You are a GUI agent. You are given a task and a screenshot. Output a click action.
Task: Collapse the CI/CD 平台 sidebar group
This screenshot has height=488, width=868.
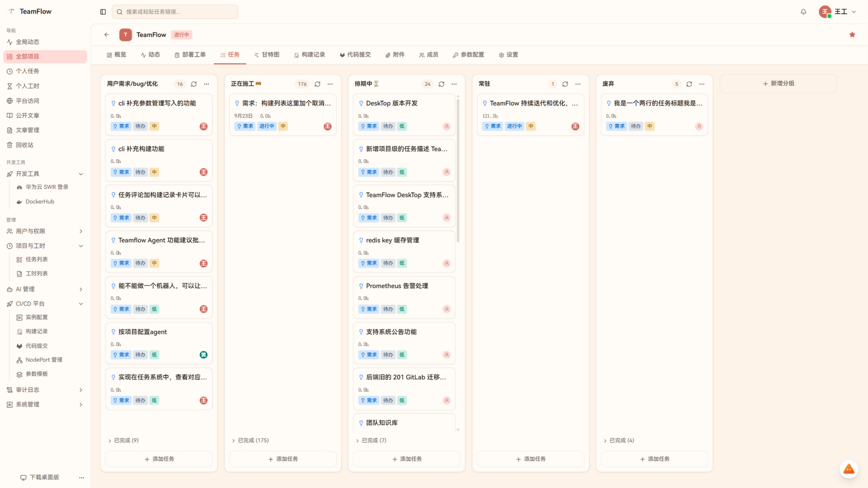pyautogui.click(x=81, y=304)
